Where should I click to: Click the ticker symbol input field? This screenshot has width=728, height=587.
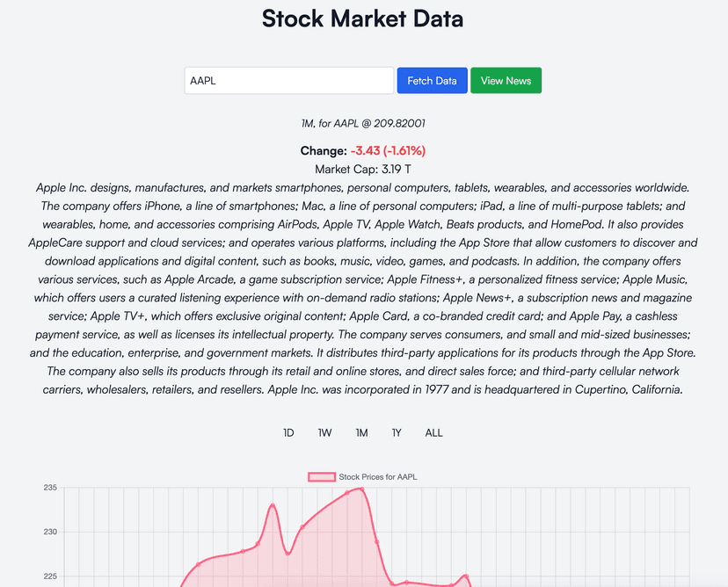tap(288, 81)
